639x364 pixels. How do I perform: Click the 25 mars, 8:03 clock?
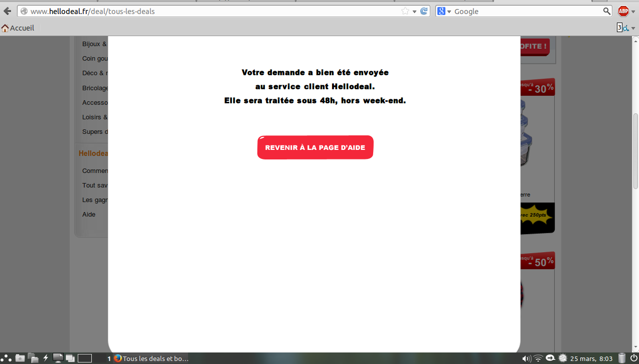(592, 358)
